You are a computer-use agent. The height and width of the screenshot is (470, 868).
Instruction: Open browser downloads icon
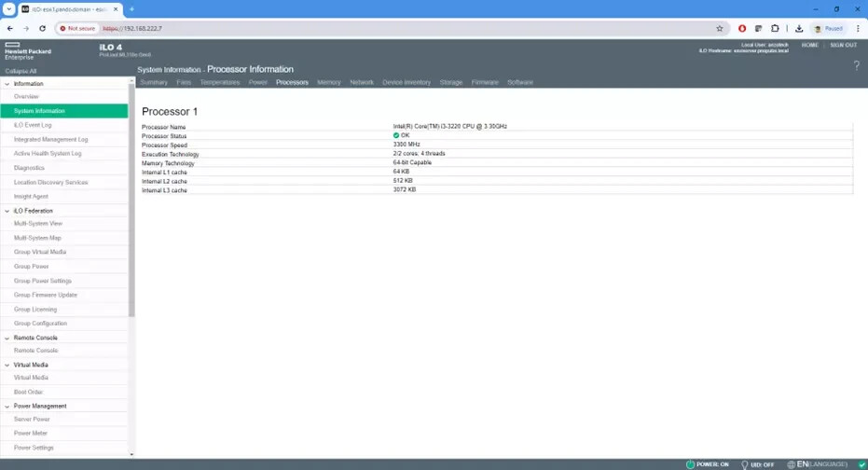(799, 28)
